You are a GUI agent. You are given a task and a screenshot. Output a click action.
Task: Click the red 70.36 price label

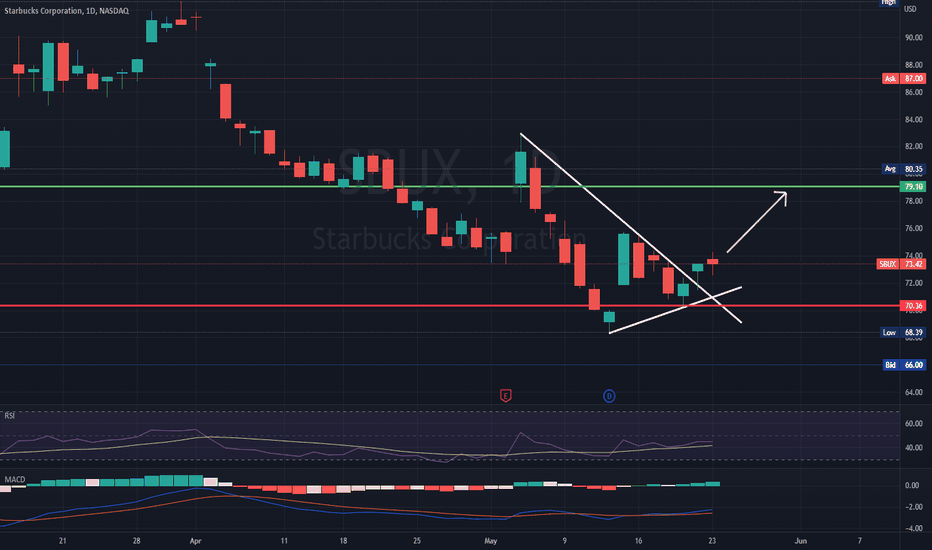pos(913,306)
